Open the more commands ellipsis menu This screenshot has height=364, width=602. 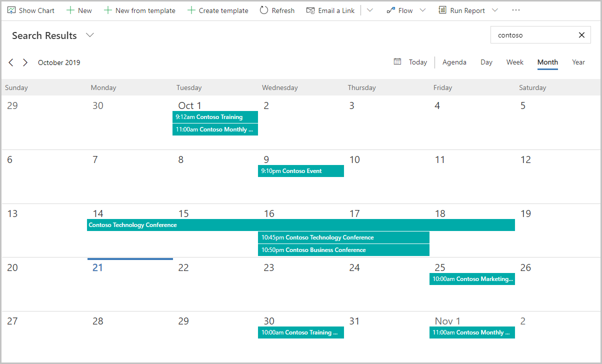(x=516, y=10)
